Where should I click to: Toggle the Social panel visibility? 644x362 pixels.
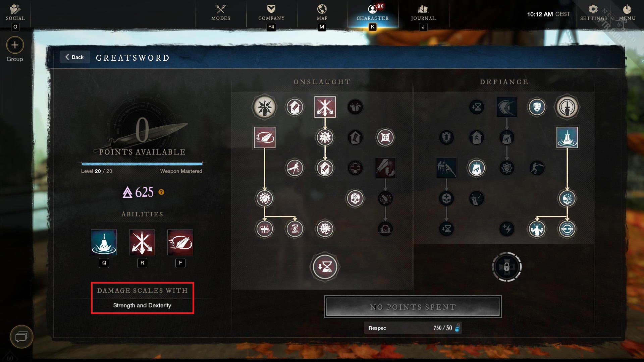(x=15, y=12)
